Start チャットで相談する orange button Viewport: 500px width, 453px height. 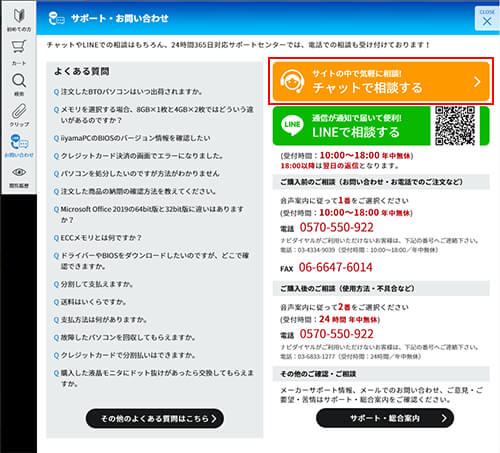tap(381, 81)
